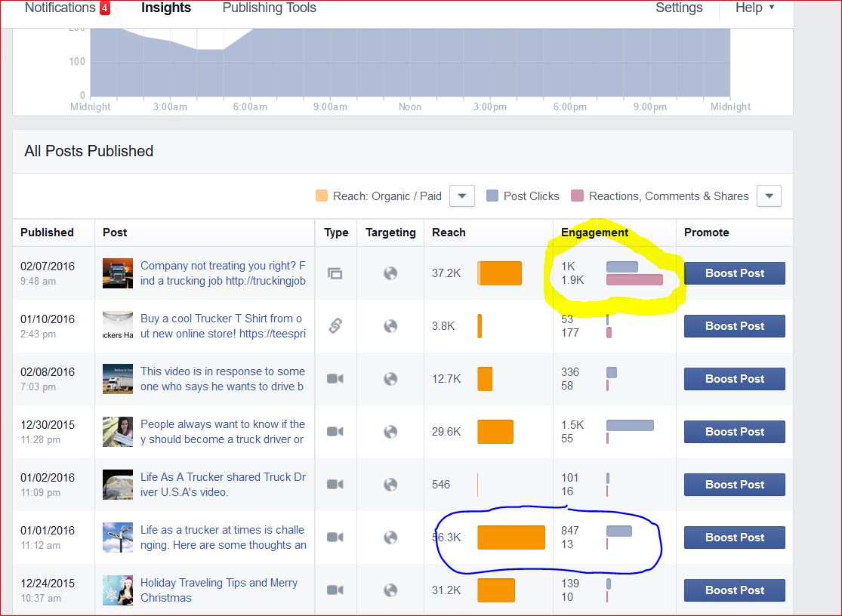Click targeting globe icon for 01/02/2016 post

pos(390,485)
